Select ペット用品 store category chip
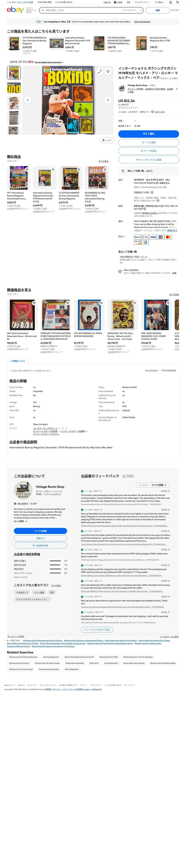This screenshot has width=186, height=868. coord(39,592)
